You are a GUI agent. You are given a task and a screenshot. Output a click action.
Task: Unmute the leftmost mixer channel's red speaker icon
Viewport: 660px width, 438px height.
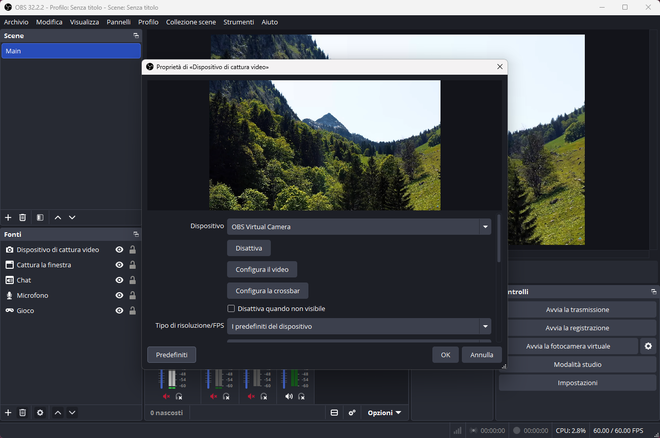click(166, 396)
